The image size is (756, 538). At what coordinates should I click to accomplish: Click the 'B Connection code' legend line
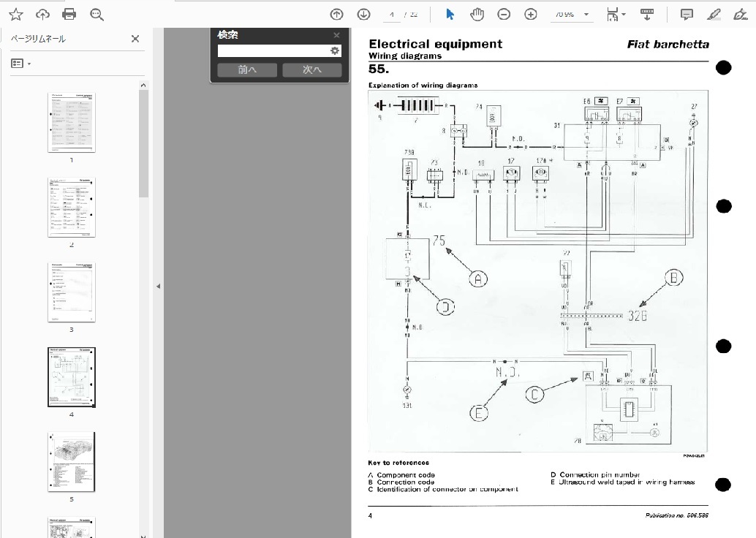(x=401, y=482)
